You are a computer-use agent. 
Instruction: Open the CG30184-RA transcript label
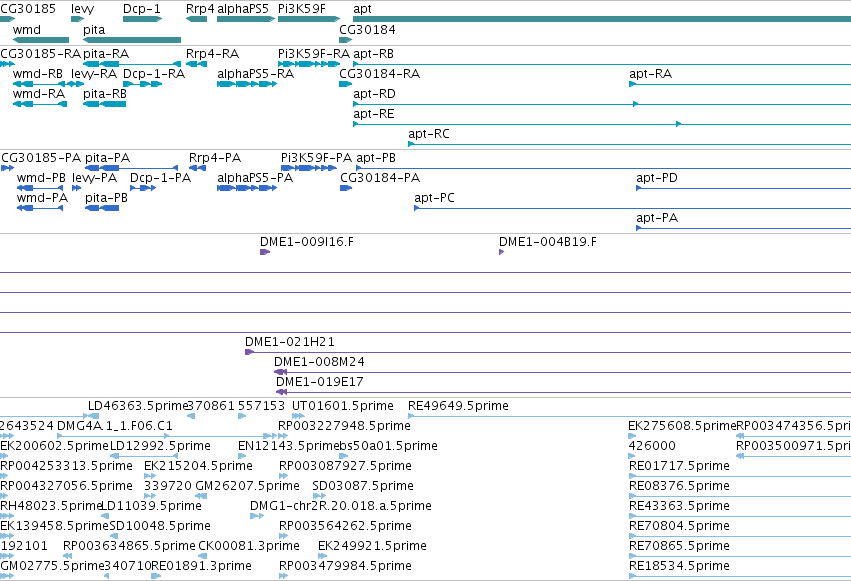[x=379, y=74]
